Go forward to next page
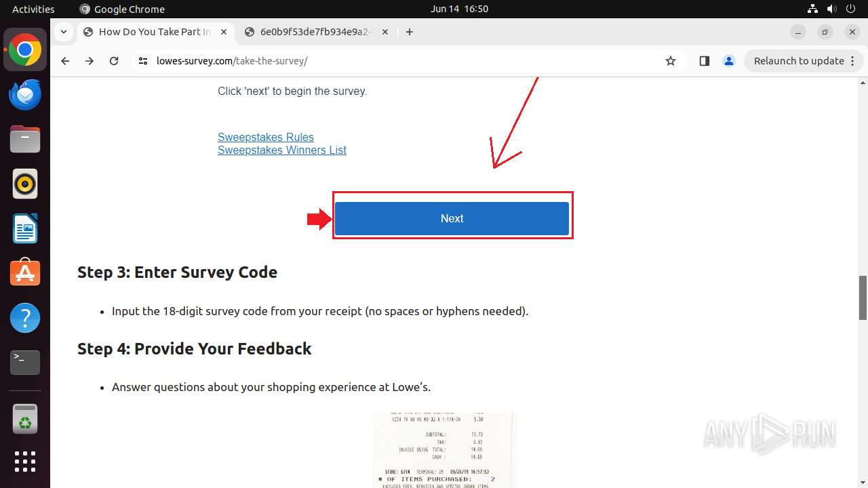This screenshot has height=488, width=868. pos(90,61)
